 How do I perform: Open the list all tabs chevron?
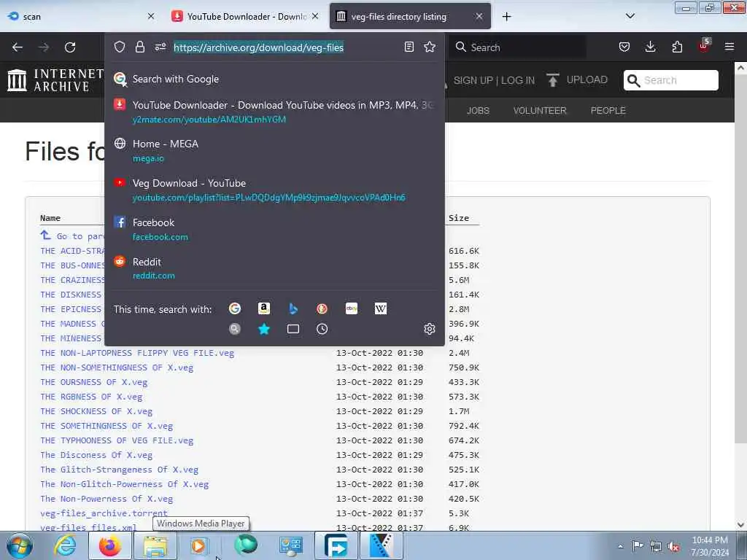click(630, 16)
